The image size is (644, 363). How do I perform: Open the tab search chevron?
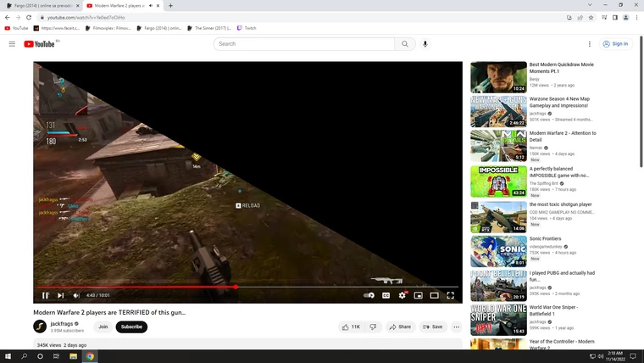pos(590,5)
